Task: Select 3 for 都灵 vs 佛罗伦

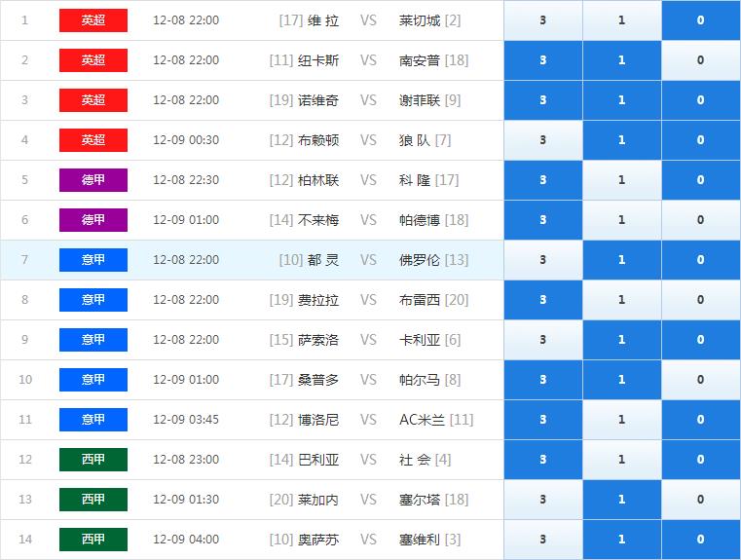Action: pos(543,260)
